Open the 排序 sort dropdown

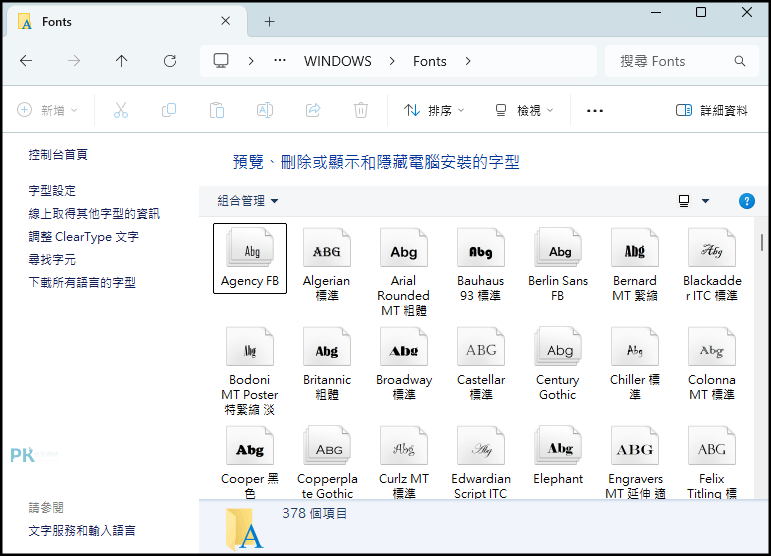(x=434, y=110)
